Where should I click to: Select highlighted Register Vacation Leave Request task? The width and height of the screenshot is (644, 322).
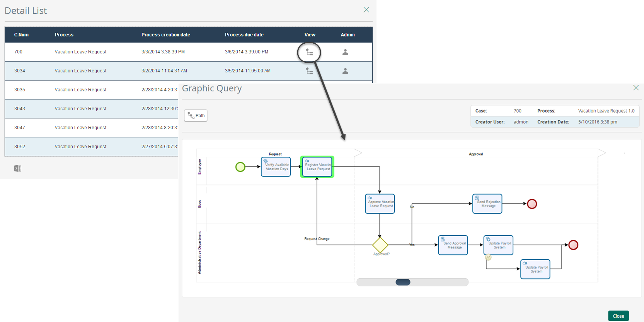[317, 167]
